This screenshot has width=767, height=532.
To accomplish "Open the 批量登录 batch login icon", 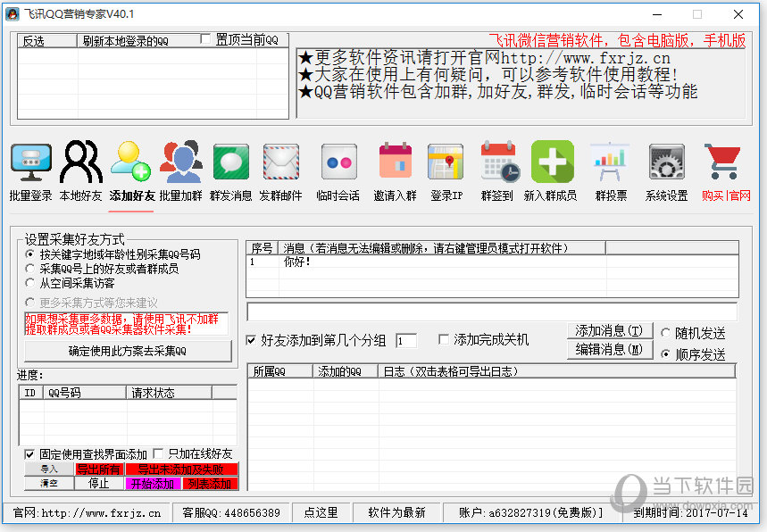I will tap(31, 162).
